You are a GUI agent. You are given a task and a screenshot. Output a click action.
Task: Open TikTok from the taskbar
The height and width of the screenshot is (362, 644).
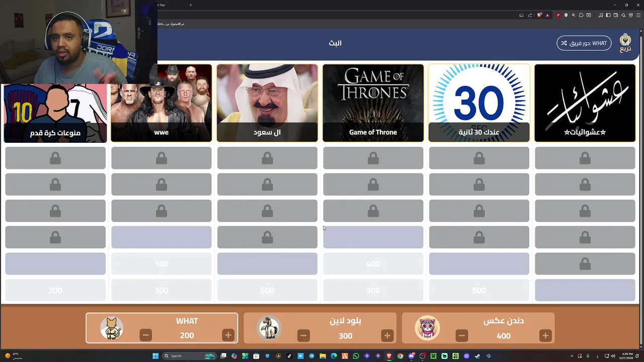point(289,356)
